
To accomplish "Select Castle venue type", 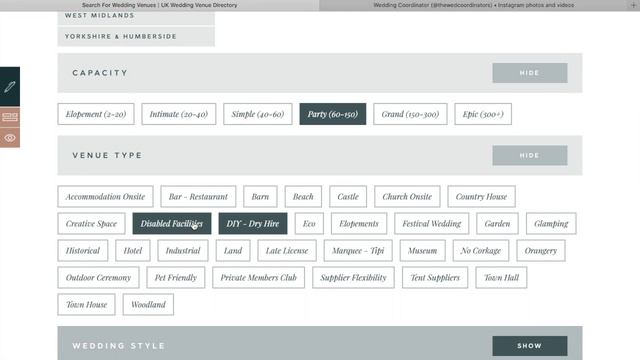I will click(348, 197).
